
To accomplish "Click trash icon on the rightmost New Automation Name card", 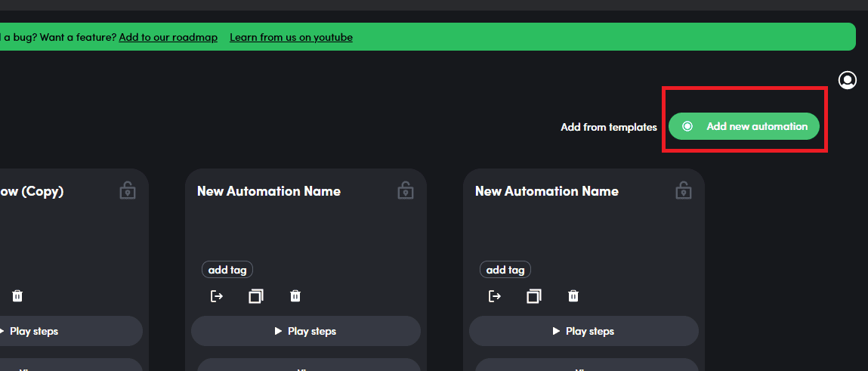I will [573, 295].
